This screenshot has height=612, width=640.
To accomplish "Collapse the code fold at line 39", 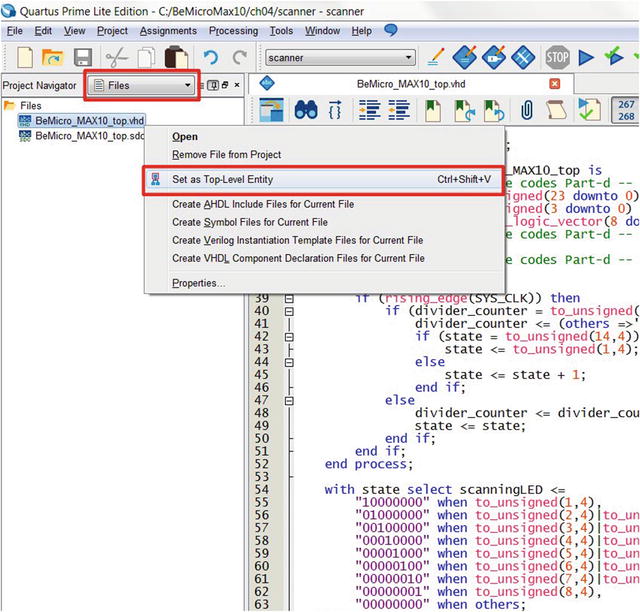I will [289, 299].
